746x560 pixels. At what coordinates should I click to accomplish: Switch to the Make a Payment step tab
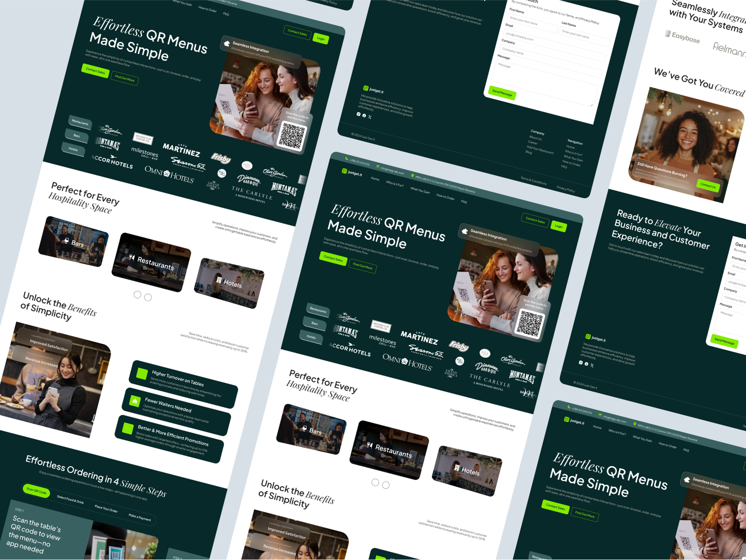pyautogui.click(x=140, y=517)
